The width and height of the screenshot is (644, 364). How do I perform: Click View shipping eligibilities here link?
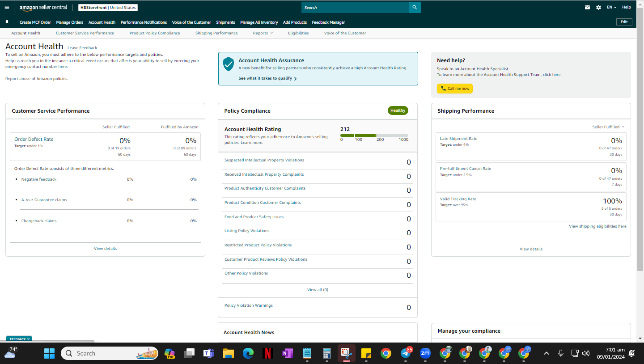(597, 226)
